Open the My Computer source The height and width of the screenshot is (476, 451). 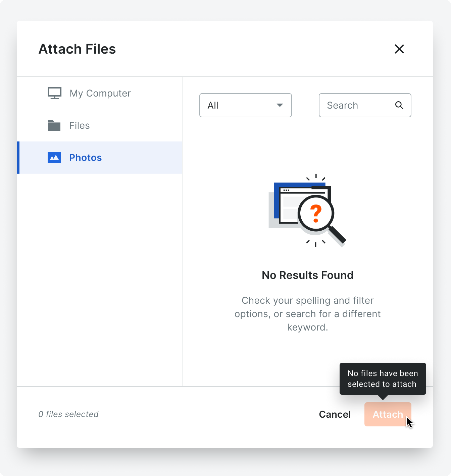pyautogui.click(x=99, y=93)
